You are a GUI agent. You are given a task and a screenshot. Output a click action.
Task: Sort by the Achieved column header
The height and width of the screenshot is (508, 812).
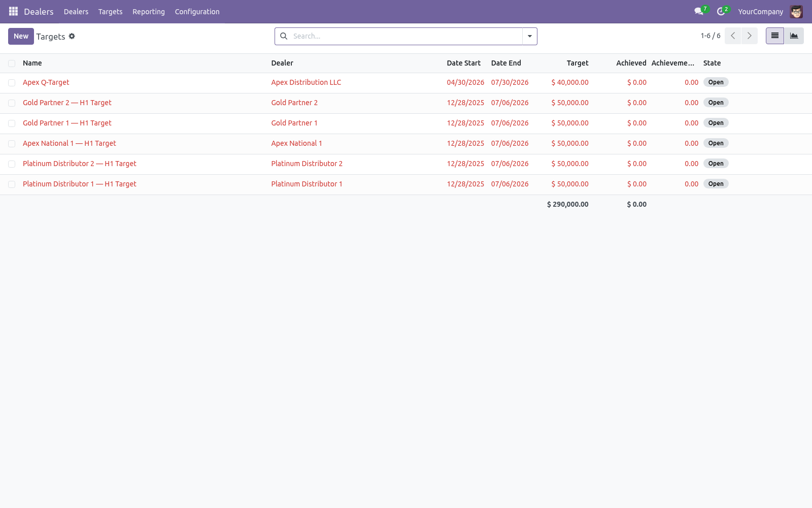[x=631, y=63]
